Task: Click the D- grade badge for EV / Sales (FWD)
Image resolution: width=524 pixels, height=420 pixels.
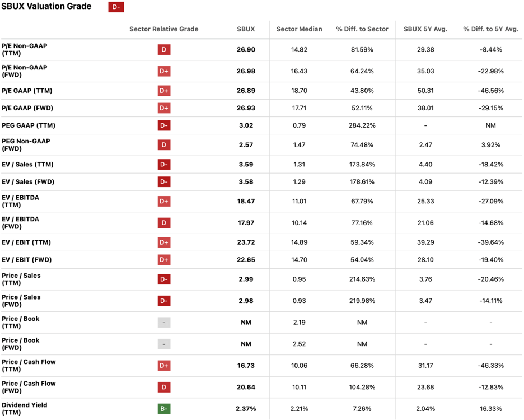Action: (163, 182)
